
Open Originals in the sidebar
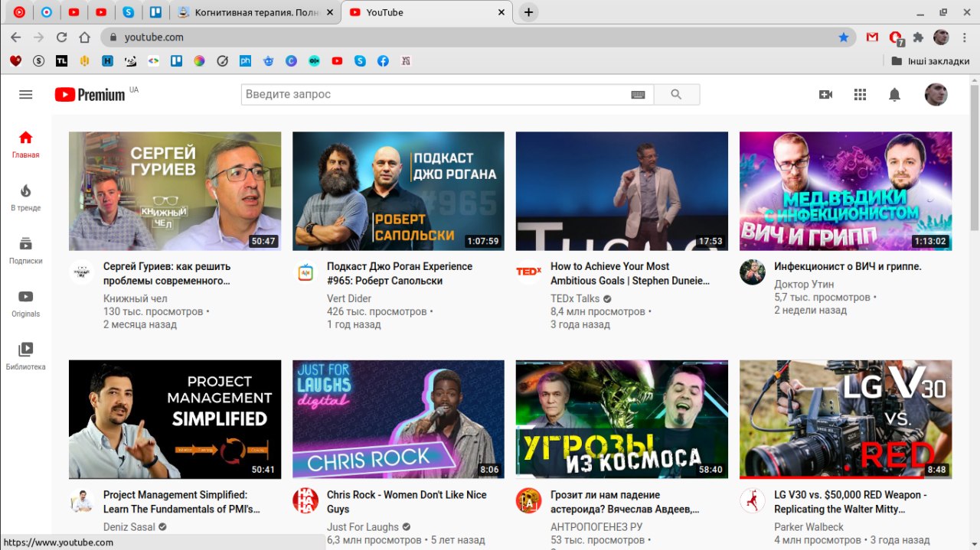pos(25,303)
